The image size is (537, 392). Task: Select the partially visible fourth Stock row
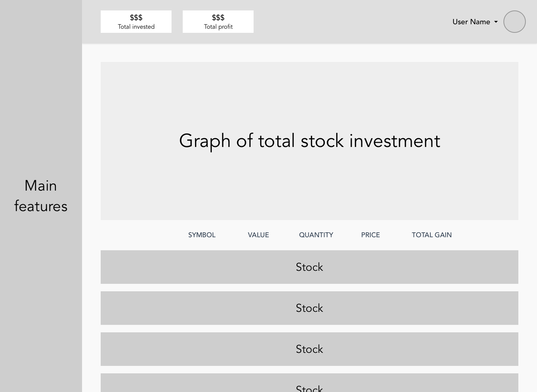309,384
